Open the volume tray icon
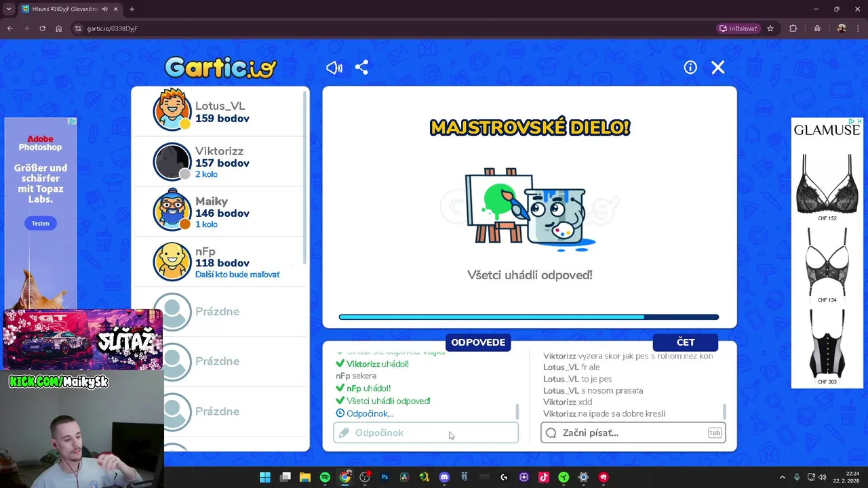This screenshot has width=868, height=488. click(822, 477)
